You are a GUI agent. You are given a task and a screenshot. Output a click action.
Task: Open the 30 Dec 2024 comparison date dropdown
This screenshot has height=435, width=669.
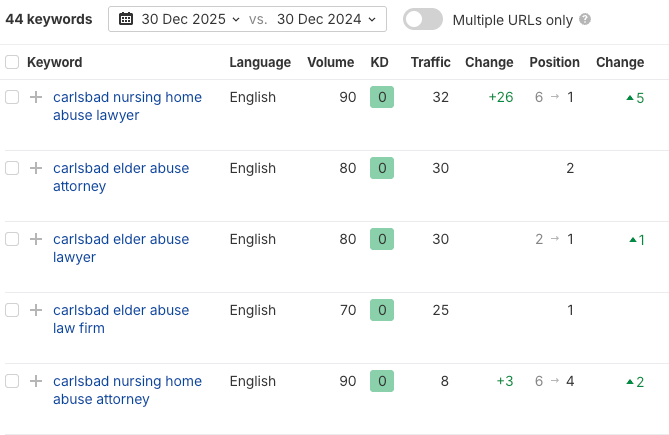tap(328, 19)
